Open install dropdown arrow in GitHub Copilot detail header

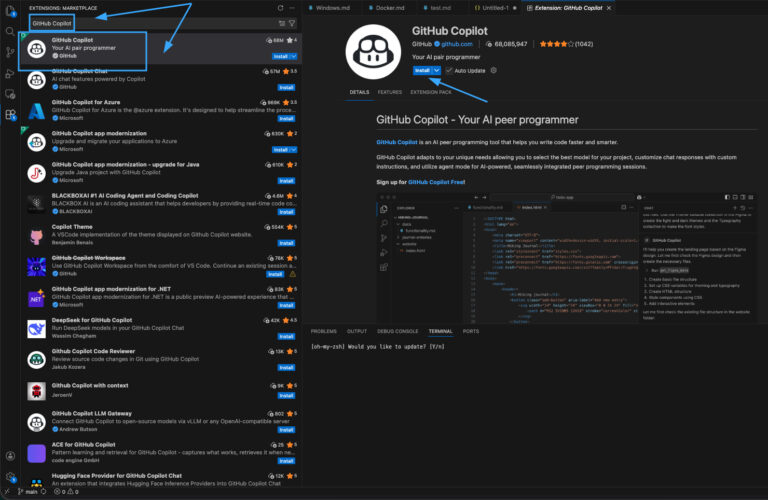pos(436,71)
